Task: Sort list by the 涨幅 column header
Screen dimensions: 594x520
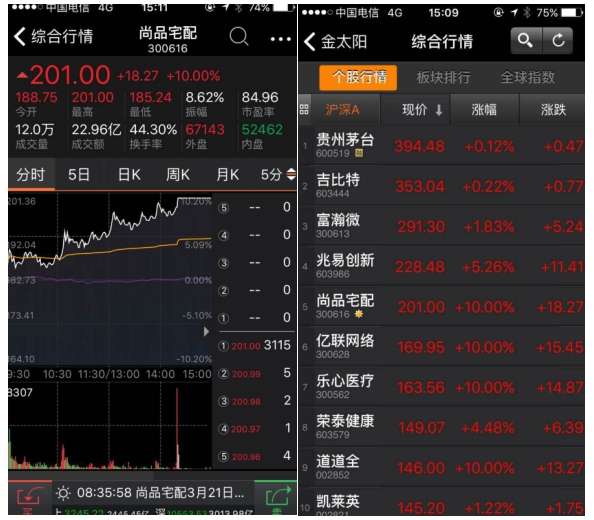Action: click(x=484, y=110)
